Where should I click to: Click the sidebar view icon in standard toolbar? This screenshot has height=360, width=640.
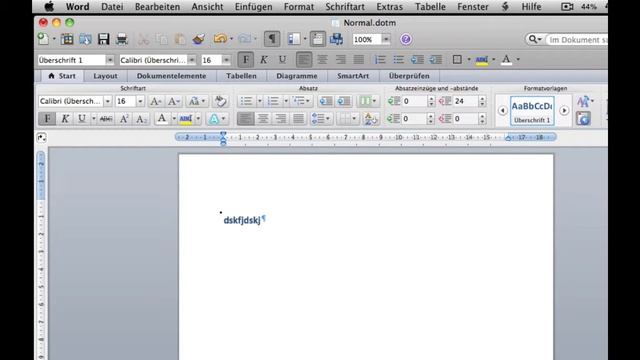pos(294,39)
